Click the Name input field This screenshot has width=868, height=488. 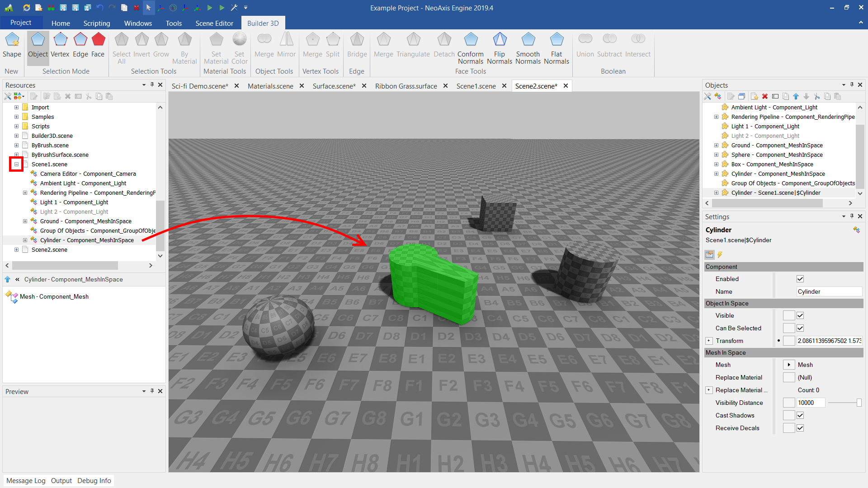click(828, 291)
